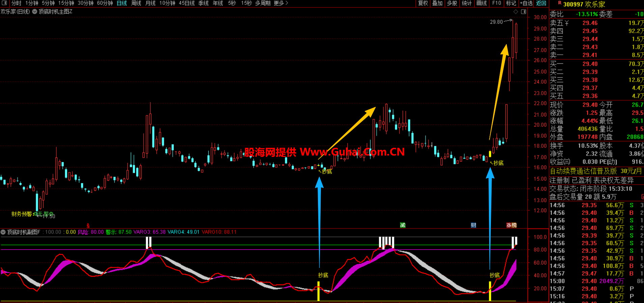This screenshot has width=644, height=303.
Task: Add stock via +自选 button
Action: 526,3
